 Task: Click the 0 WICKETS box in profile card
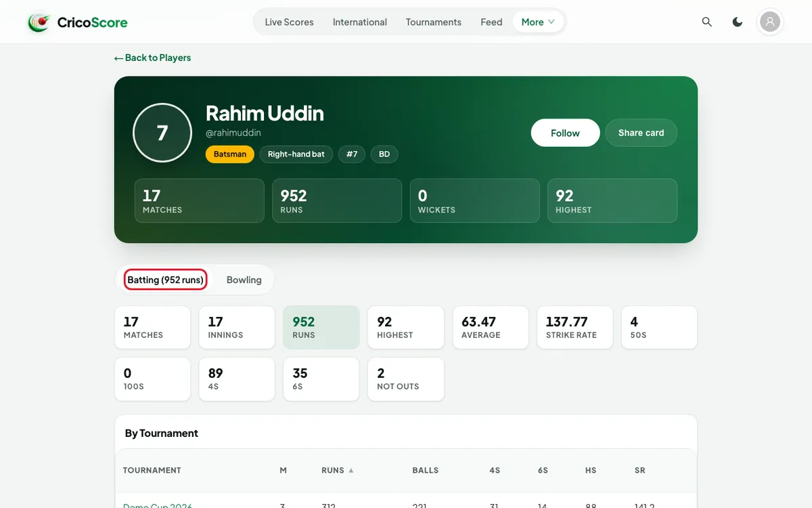pyautogui.click(x=474, y=200)
